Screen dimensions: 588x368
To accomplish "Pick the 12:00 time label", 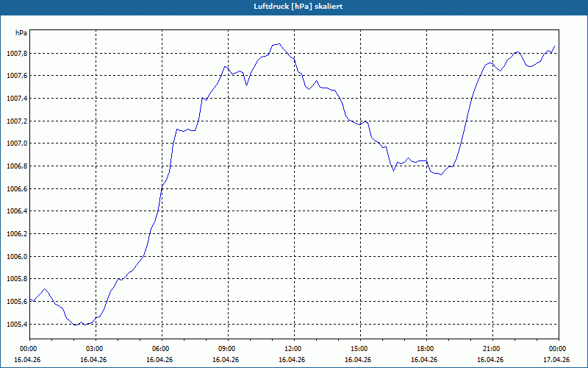I will click(292, 349).
